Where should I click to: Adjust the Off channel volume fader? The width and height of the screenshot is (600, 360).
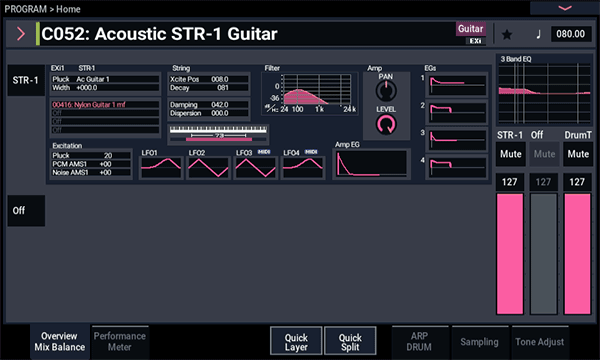coord(543,254)
